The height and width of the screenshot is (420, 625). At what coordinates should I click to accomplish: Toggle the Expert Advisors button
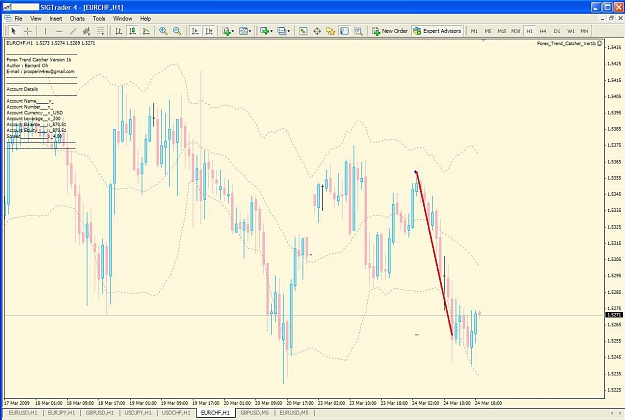pyautogui.click(x=437, y=31)
